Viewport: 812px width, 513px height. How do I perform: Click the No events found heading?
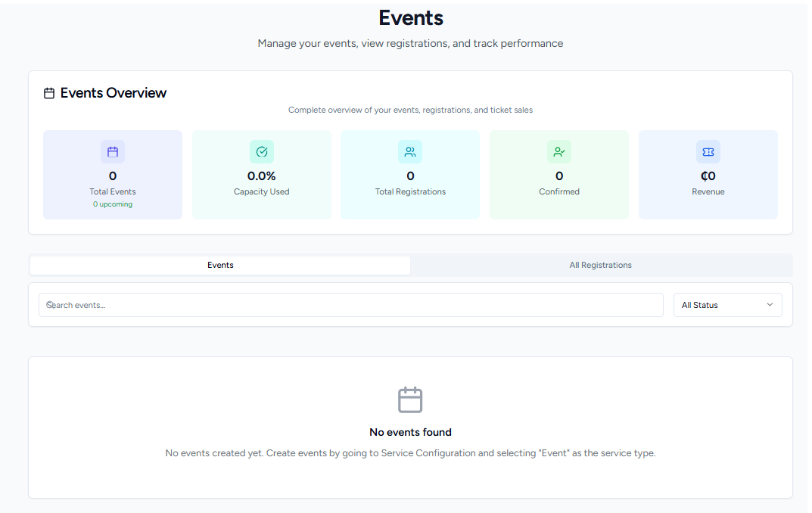[410, 433]
